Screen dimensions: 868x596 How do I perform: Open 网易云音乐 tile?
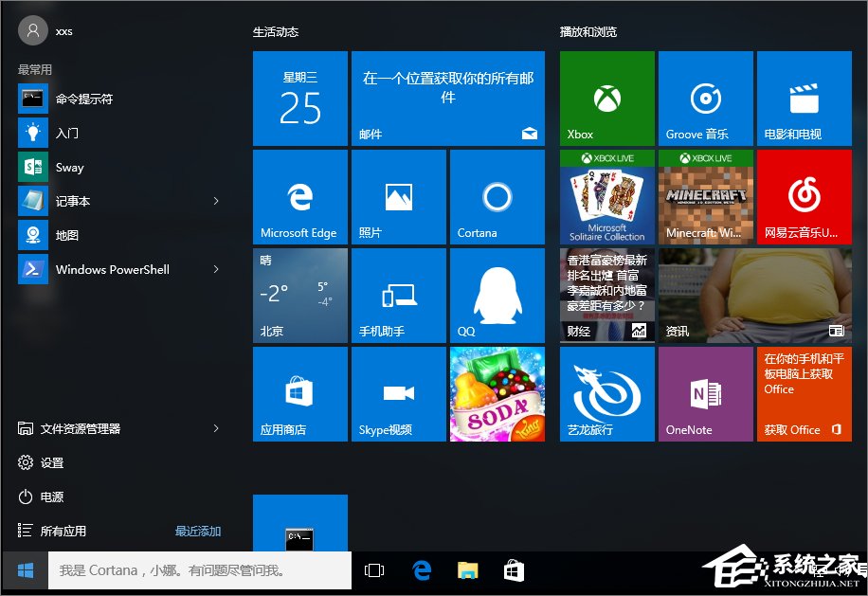[x=804, y=196]
